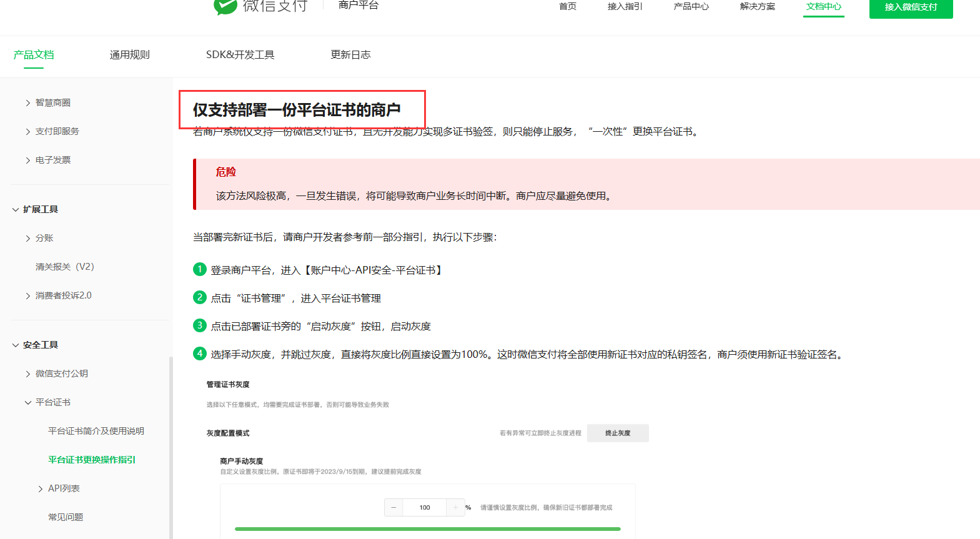This screenshot has height=539, width=980.
Task: Click the sidebar vertical scrollbar
Action: pyautogui.click(x=171, y=447)
